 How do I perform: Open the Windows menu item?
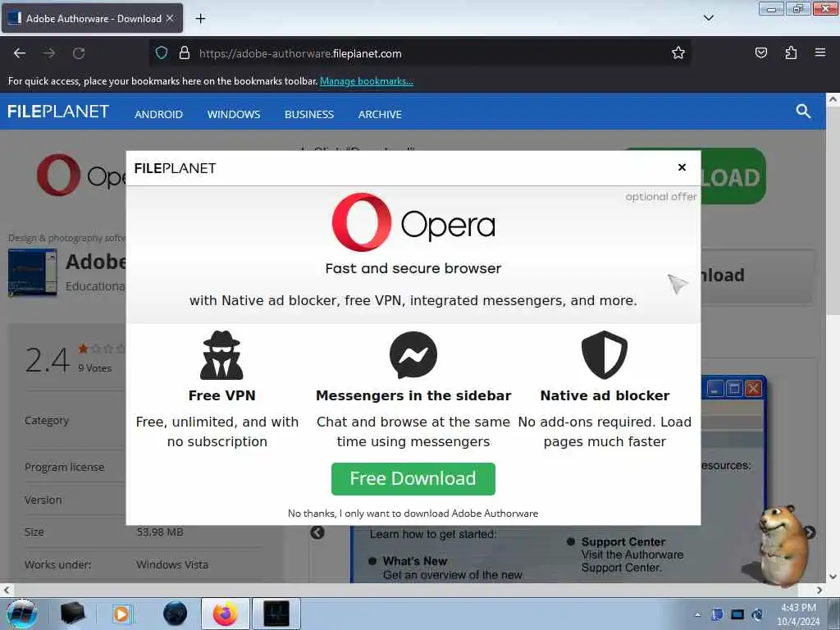click(x=234, y=114)
